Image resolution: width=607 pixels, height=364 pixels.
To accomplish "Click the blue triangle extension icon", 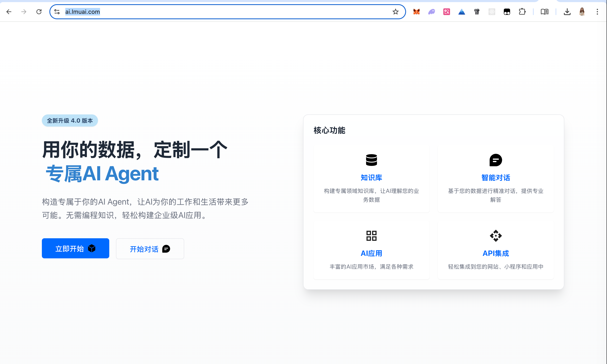I will click(x=462, y=12).
